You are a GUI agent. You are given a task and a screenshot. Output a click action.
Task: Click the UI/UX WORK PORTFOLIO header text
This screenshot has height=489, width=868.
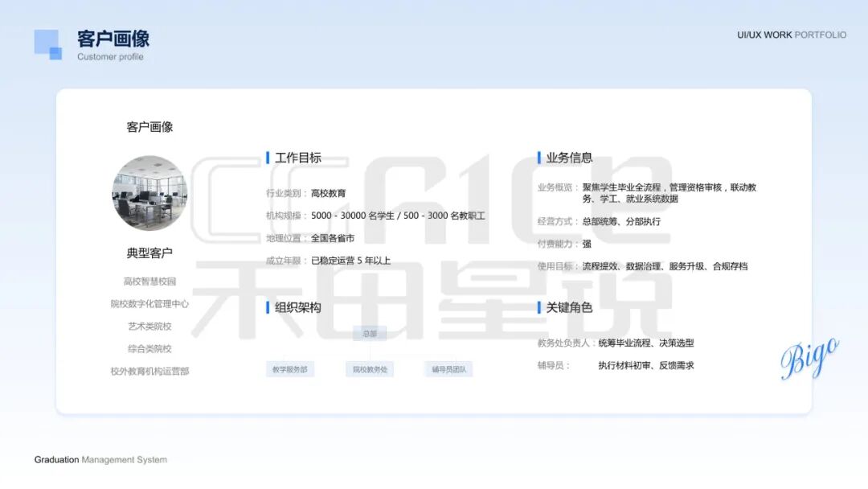(792, 35)
